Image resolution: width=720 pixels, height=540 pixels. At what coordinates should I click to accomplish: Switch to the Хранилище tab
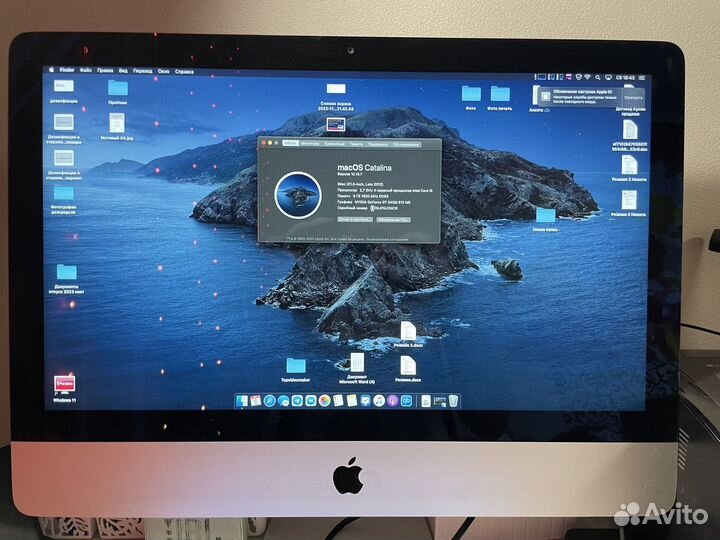point(334,144)
